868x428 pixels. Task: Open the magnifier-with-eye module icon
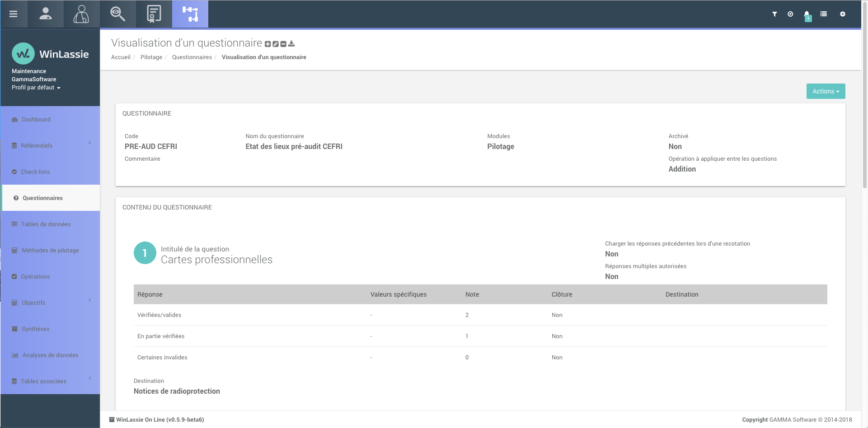tap(117, 14)
